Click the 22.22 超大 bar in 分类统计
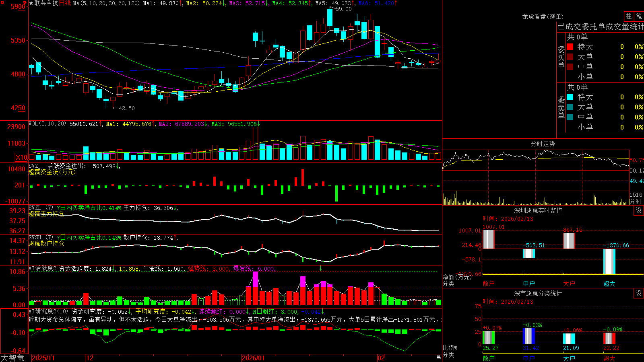This screenshot has height=362, width=644. (x=609, y=338)
